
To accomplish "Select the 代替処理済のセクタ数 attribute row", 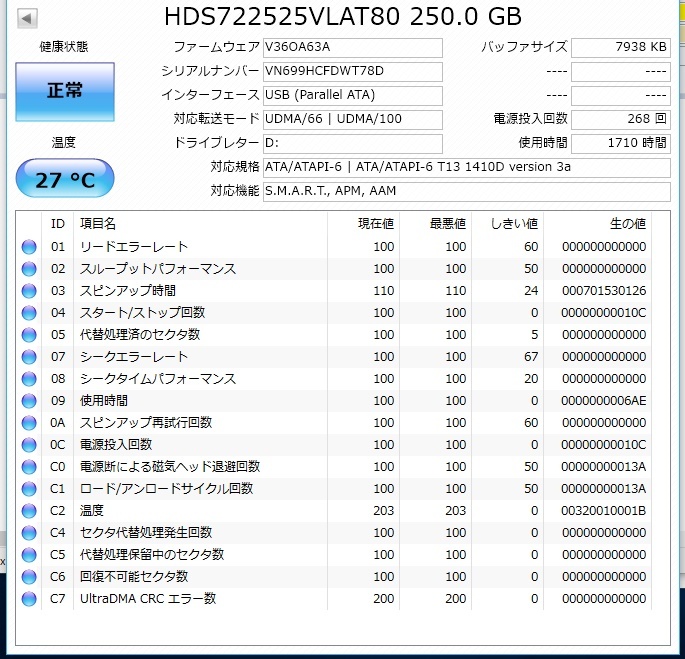I will click(335, 335).
